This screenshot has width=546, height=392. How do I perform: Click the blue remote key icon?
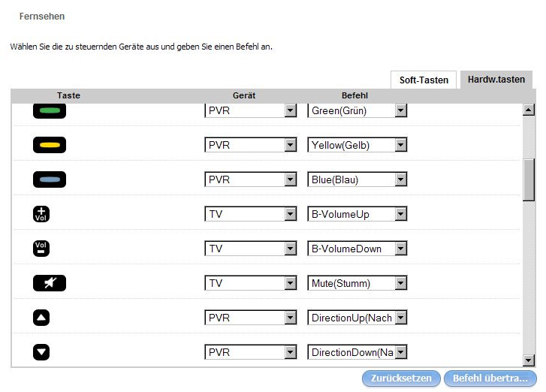(x=50, y=179)
